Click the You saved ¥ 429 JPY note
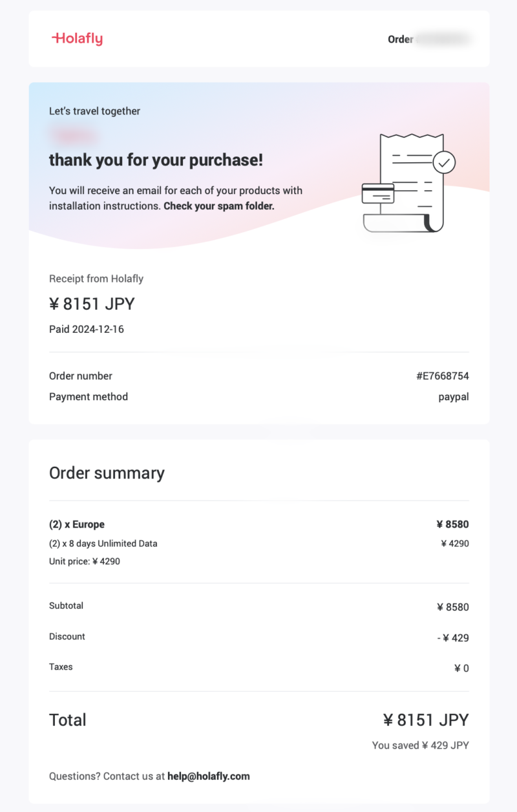Viewport: 517px width, 812px height. [421, 745]
